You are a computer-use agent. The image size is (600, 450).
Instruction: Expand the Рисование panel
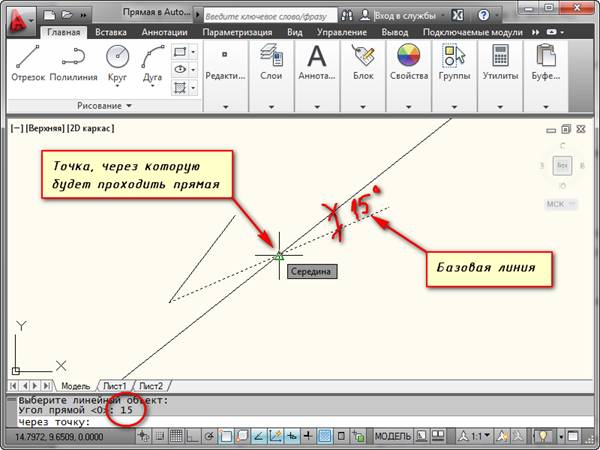click(x=104, y=106)
